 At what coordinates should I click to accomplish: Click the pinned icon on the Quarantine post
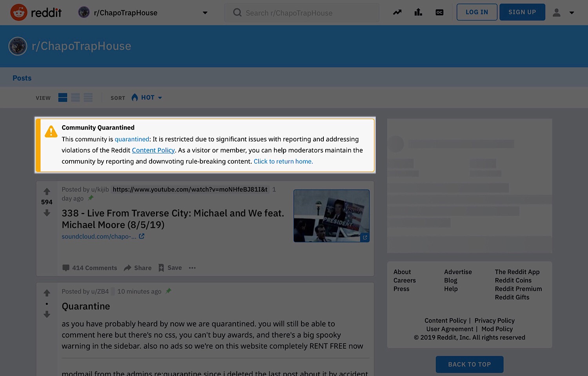tap(169, 291)
